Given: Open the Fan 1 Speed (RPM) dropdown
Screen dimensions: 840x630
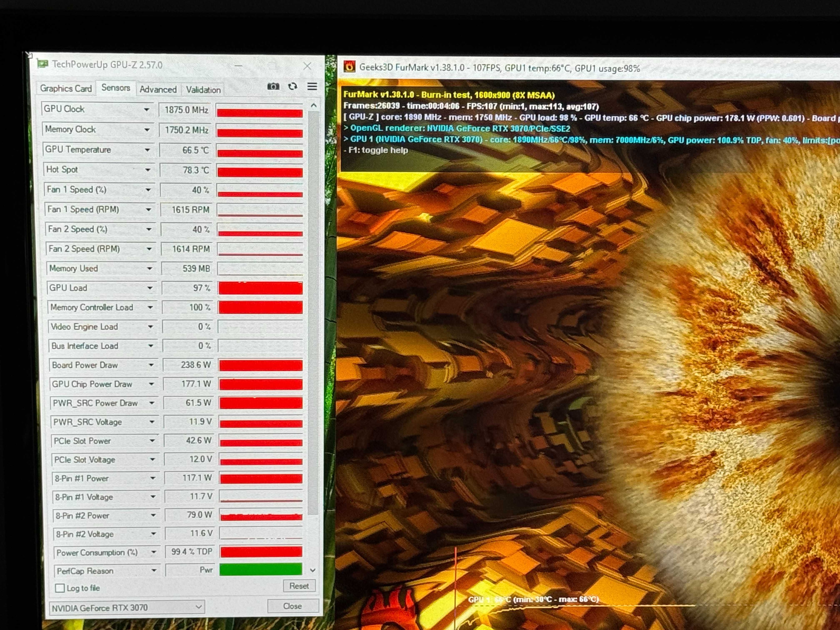Looking at the screenshot, I should pos(149,210).
